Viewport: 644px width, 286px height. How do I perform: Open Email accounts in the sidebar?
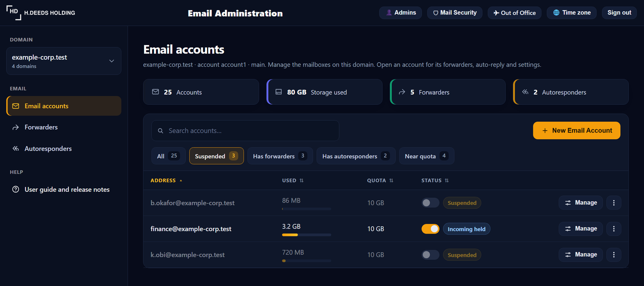(x=64, y=106)
